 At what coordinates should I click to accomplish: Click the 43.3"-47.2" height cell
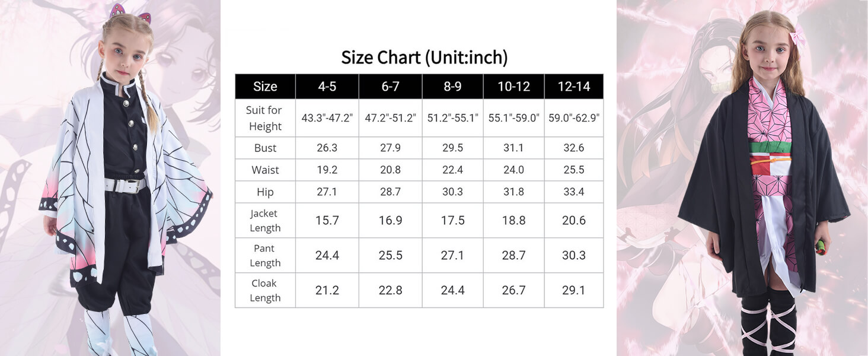[x=327, y=118]
